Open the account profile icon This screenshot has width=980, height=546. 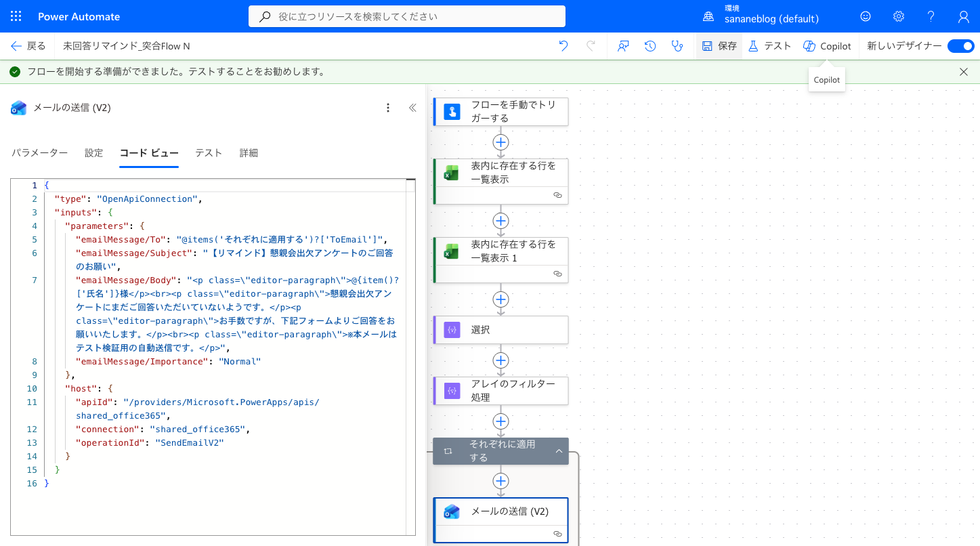click(x=964, y=16)
